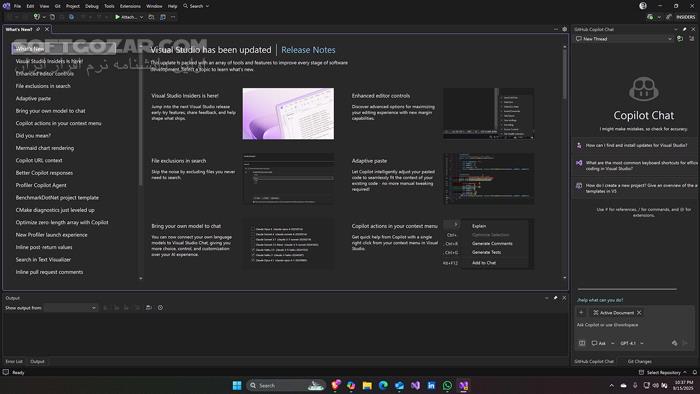Open File Explorer from the taskbar
The width and height of the screenshot is (700, 394).
[x=367, y=386]
